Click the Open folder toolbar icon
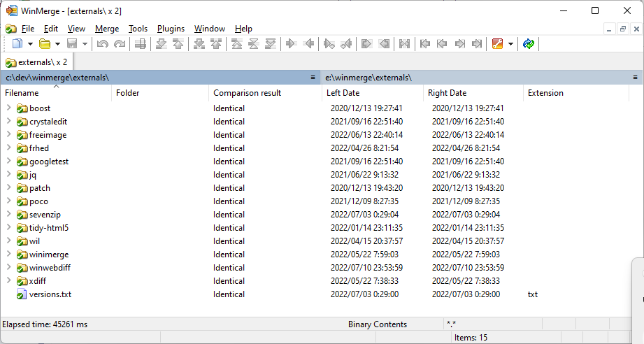This screenshot has width=644, height=344. point(44,43)
